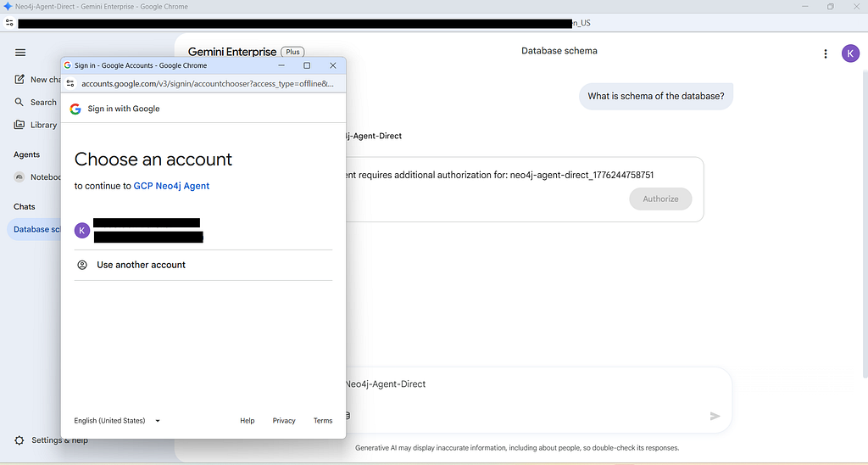The image size is (868, 465).
Task: Open the Help link in sign-in popup
Action: point(247,421)
